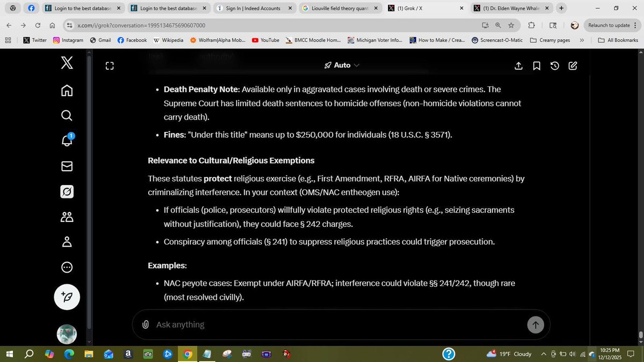Screen dimensions: 644x362
Task: Open Grok chat history icon
Action: pyautogui.click(x=555, y=66)
